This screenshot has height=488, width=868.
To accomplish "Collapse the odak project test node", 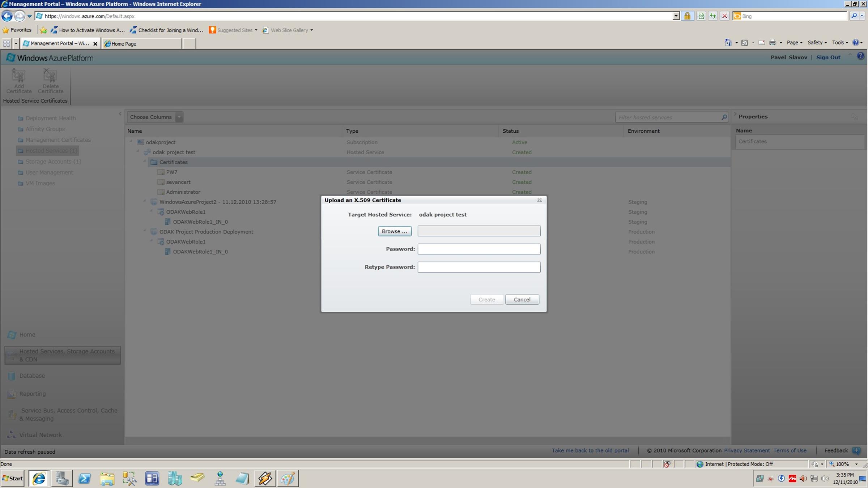I will point(138,151).
